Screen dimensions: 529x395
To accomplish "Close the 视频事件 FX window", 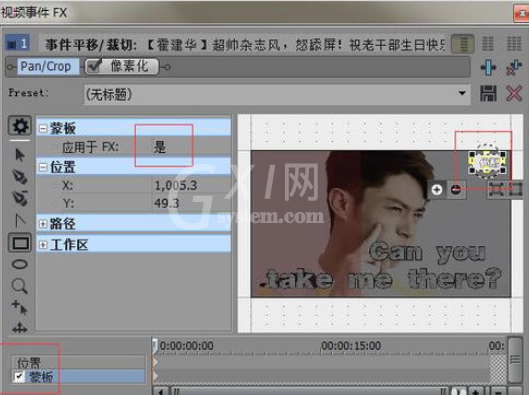I will tap(522, 13).
